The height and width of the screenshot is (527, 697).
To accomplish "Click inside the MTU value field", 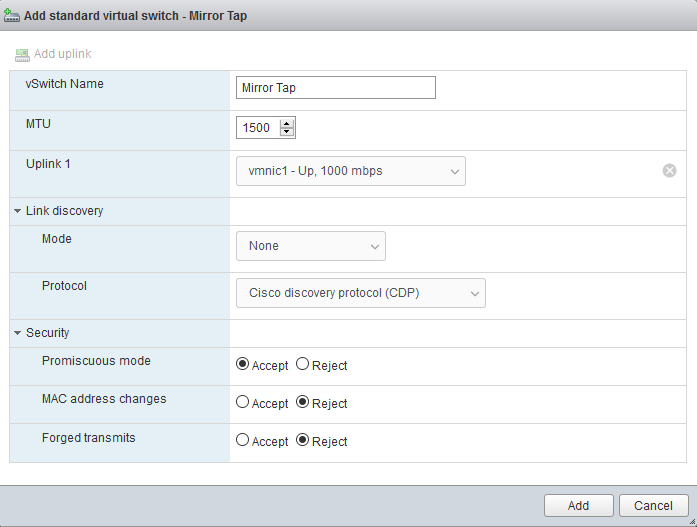I will [258, 128].
